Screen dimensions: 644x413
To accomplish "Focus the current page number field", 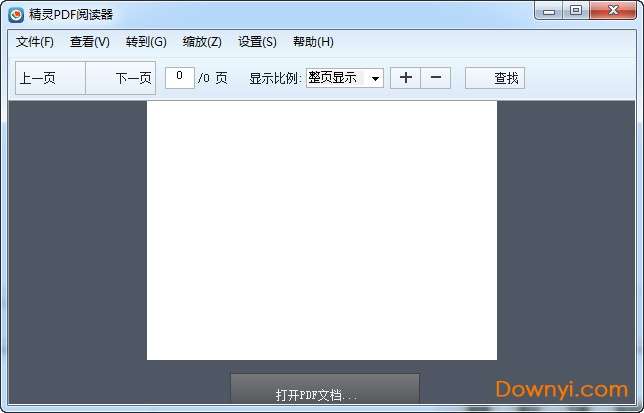I will click(179, 78).
